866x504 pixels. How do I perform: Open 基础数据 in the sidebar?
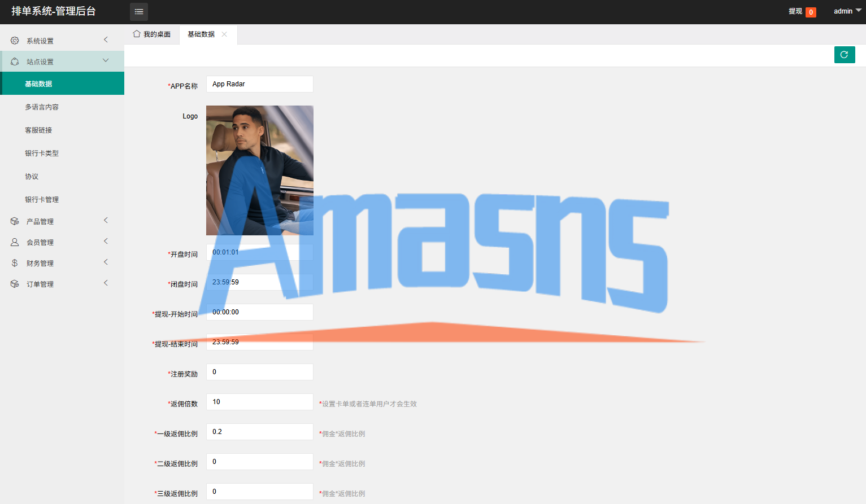click(x=62, y=84)
